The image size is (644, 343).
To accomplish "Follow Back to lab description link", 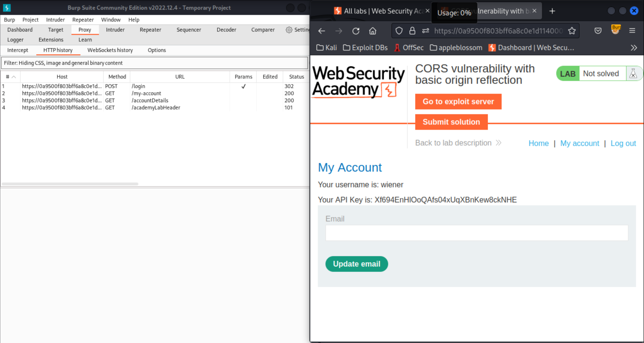I will 458,143.
